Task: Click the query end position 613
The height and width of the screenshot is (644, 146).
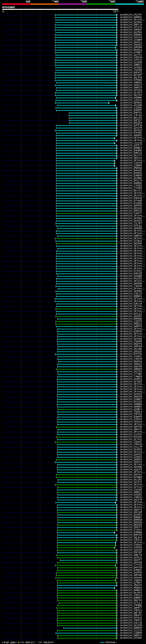Action: tap(115, 11)
